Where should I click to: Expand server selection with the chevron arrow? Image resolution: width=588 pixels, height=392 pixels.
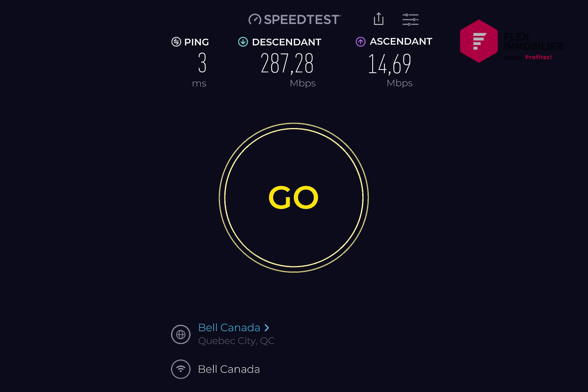point(267,328)
